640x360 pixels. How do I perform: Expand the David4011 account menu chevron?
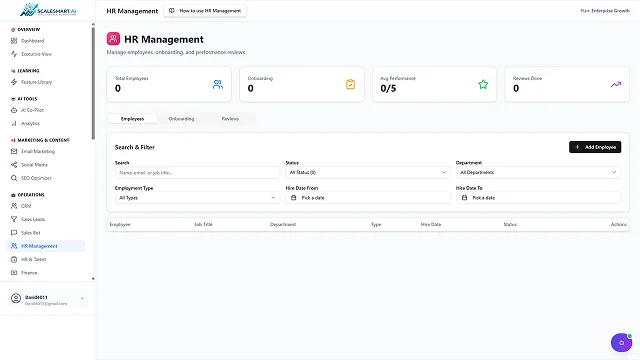click(82, 298)
